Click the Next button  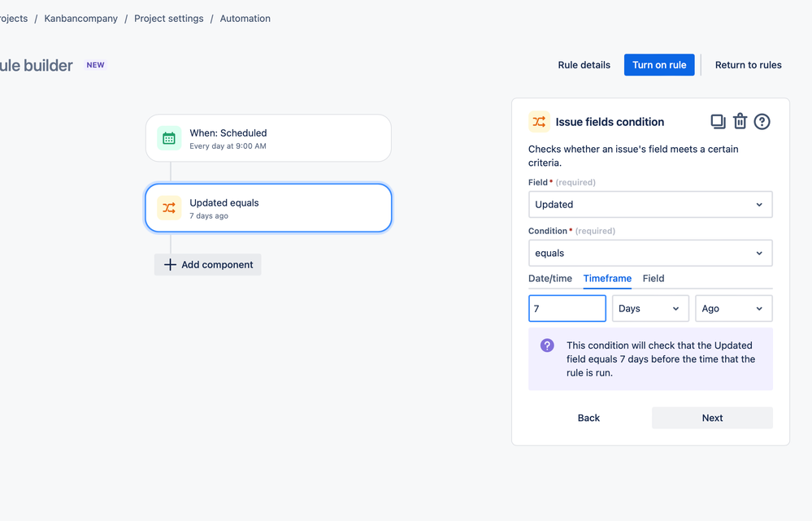click(x=712, y=418)
